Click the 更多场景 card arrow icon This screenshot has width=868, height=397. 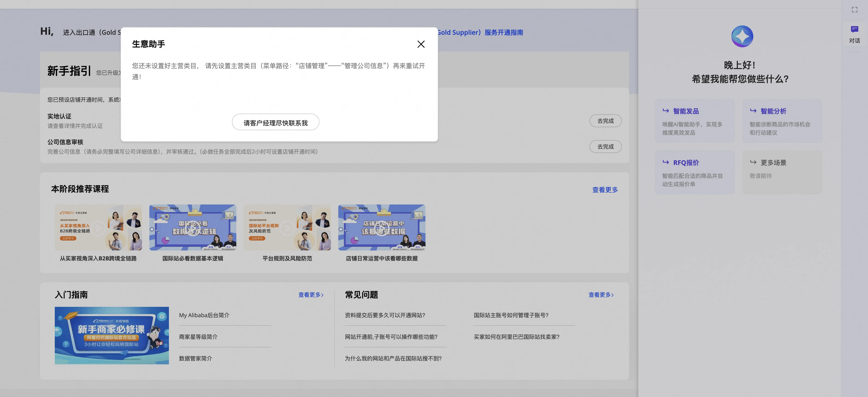click(x=753, y=162)
